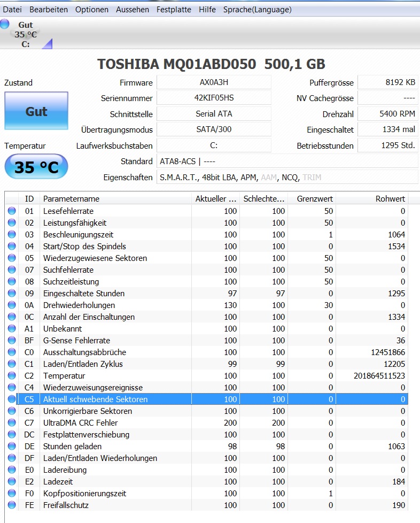Click the Zustand label
The height and width of the screenshot is (523, 420).
coord(18,83)
